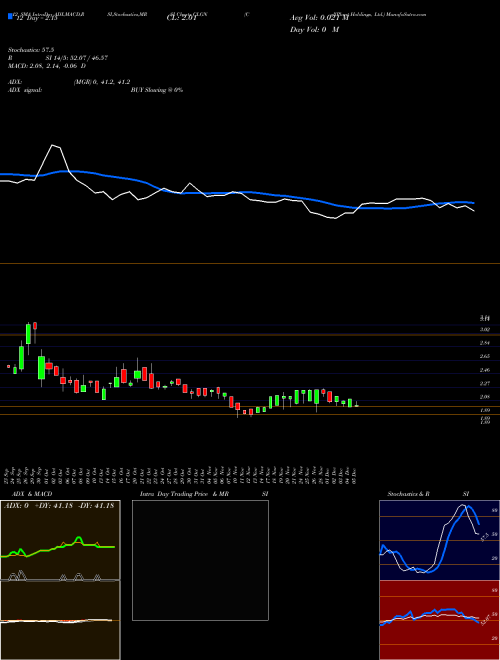
Task: Click the 'Avg Vol: 0.021 M' label
Action: tap(319, 18)
